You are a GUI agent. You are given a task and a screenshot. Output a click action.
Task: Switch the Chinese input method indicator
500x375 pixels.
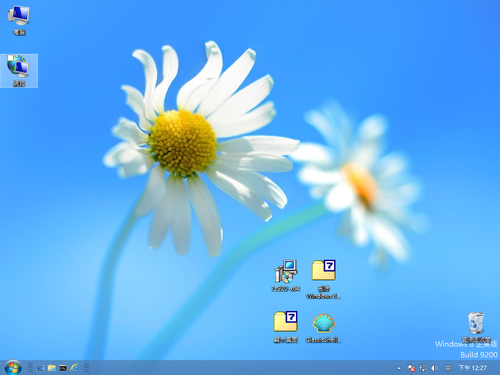click(448, 368)
